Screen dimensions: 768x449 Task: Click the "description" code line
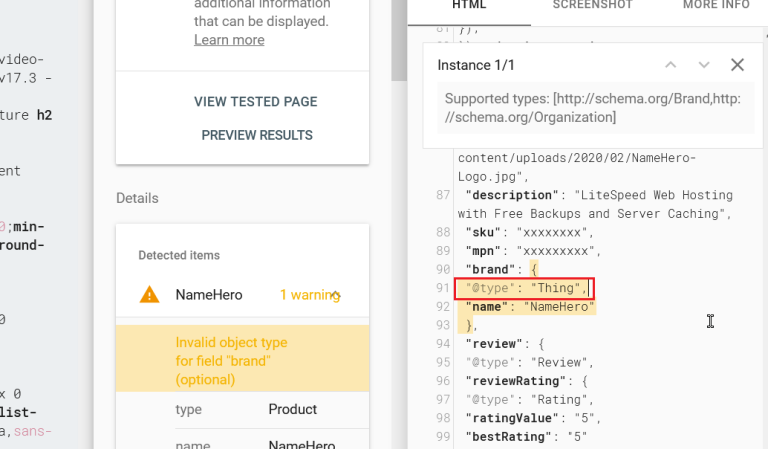[595, 204]
